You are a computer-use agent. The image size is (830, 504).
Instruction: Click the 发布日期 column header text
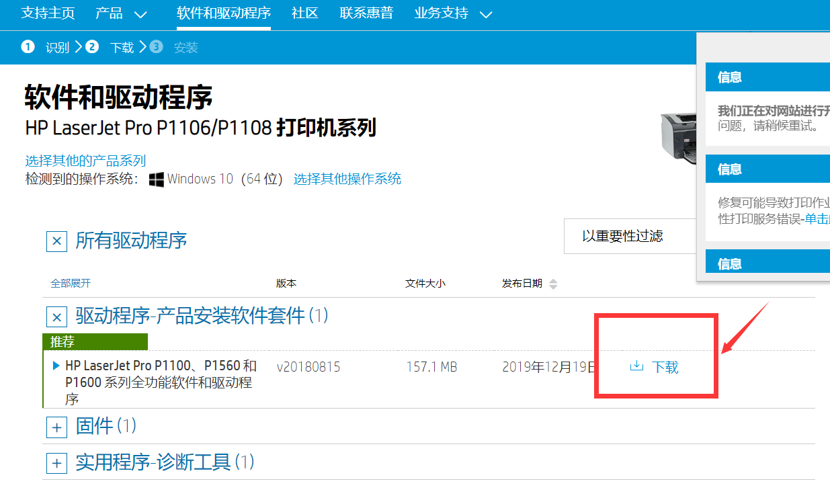522,284
